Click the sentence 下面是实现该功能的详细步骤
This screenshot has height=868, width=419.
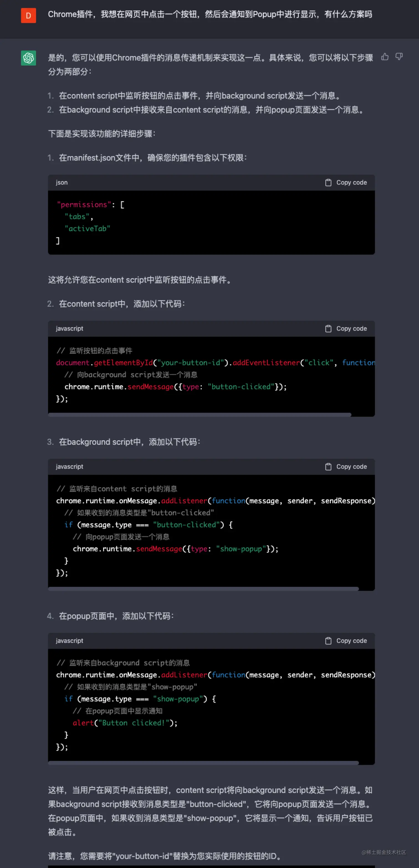(101, 134)
